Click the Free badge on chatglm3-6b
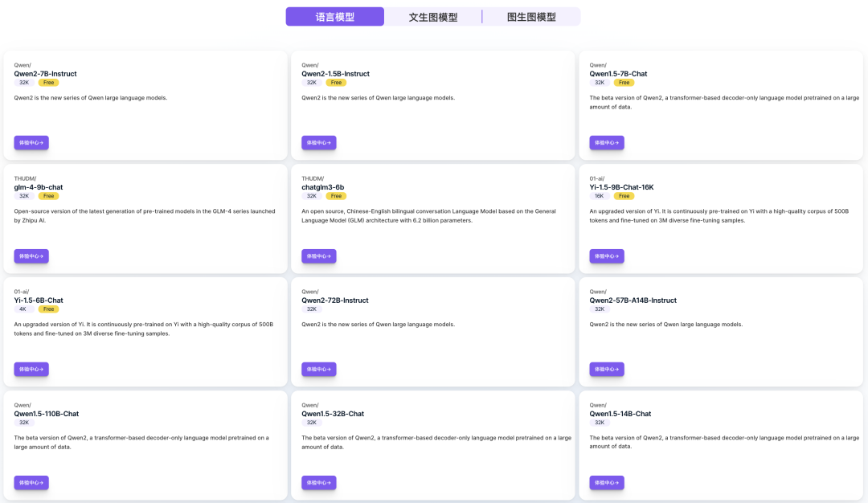This screenshot has height=503, width=868. point(336,196)
